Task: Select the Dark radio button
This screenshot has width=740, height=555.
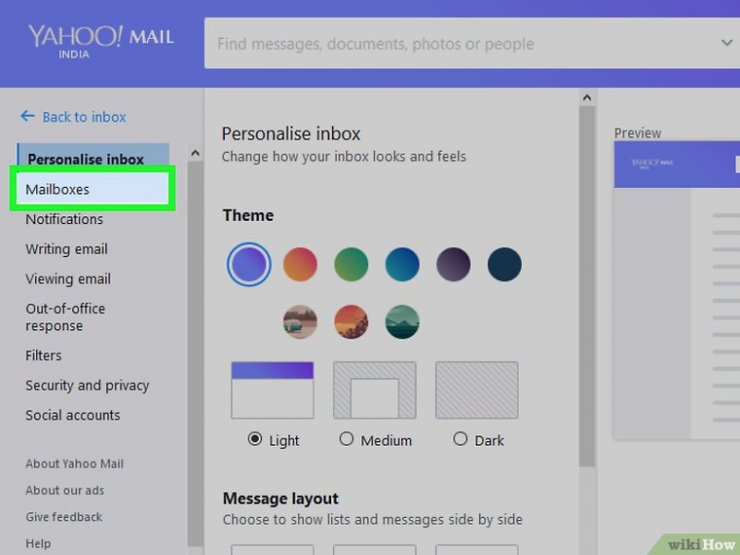Action: click(460, 439)
